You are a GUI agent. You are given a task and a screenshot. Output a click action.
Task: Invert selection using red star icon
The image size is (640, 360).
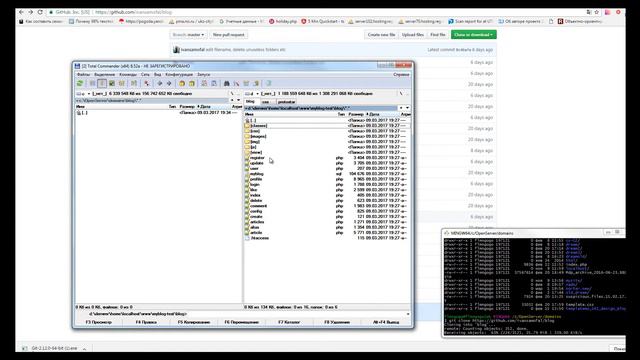147,83
